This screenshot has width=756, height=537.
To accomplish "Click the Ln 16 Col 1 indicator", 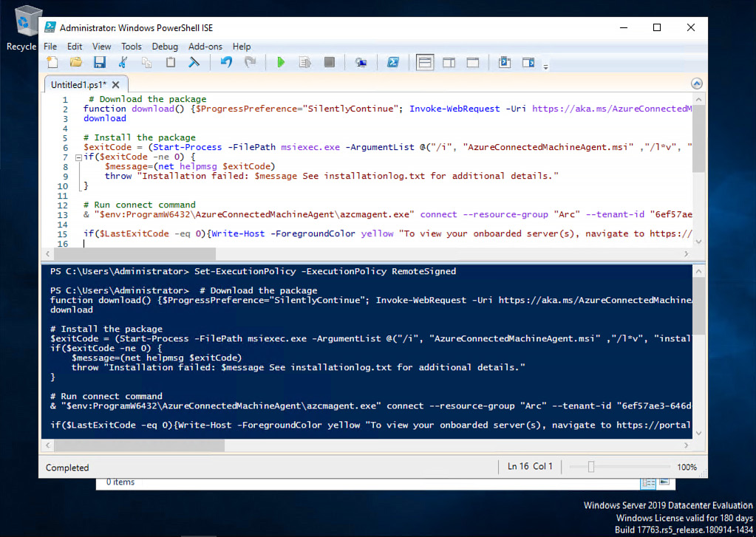I will [x=530, y=467].
